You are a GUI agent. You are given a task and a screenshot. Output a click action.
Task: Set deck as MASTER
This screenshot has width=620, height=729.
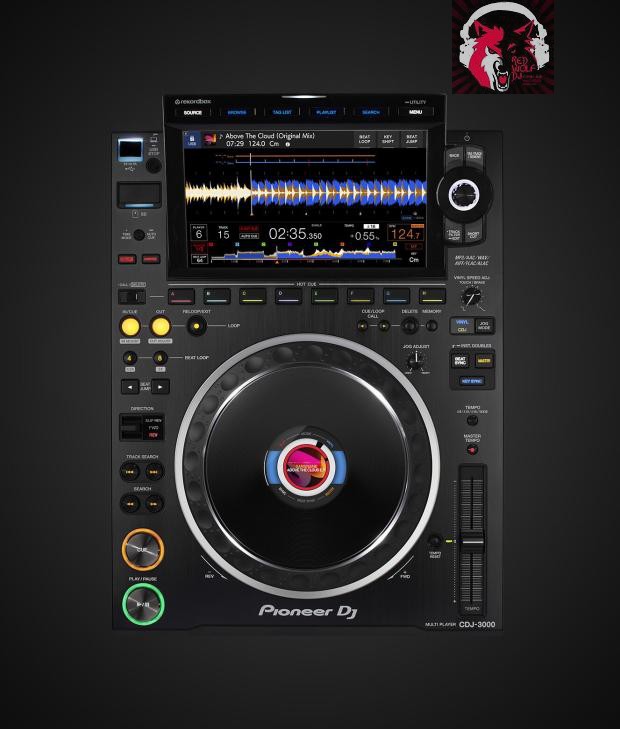pos(484,361)
